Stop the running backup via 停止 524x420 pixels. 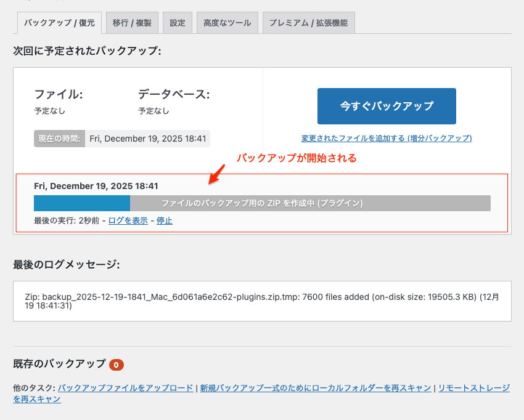(x=165, y=220)
